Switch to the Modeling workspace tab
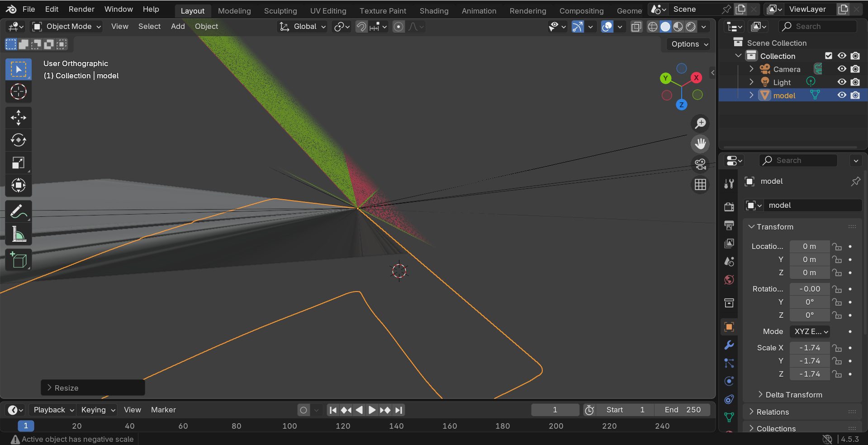This screenshot has height=445, width=868. pos(234,11)
